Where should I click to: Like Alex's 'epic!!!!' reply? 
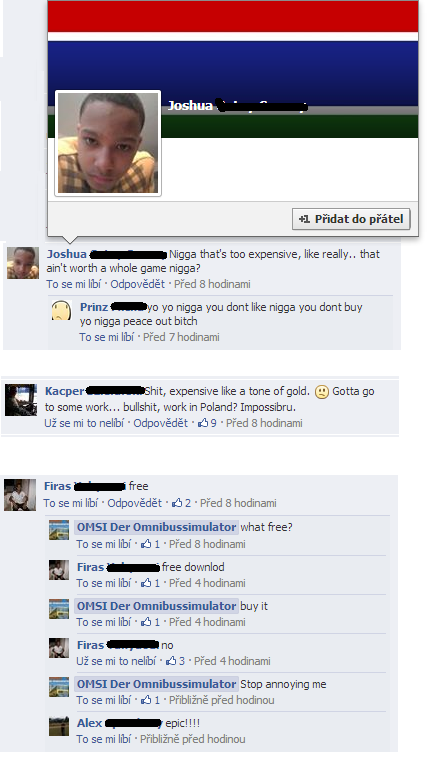(x=103, y=739)
